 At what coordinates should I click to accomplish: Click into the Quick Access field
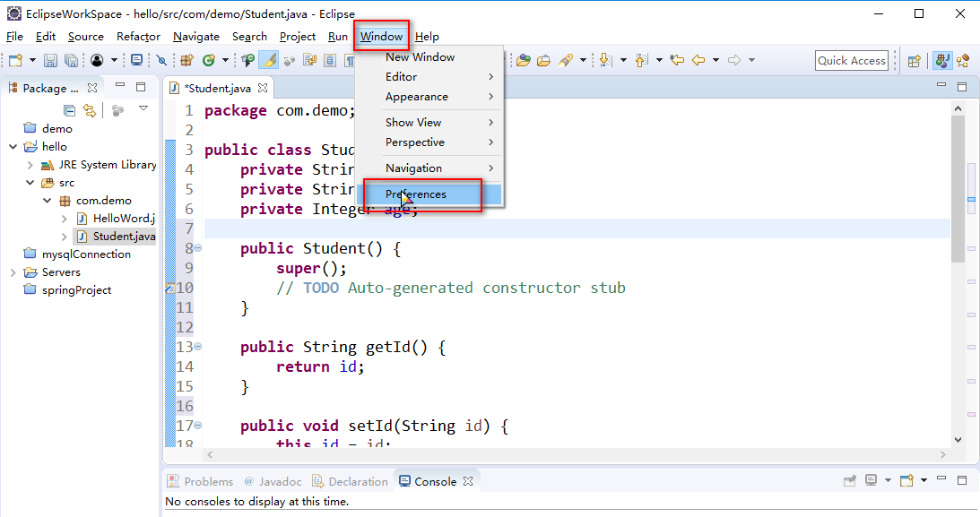pos(852,61)
